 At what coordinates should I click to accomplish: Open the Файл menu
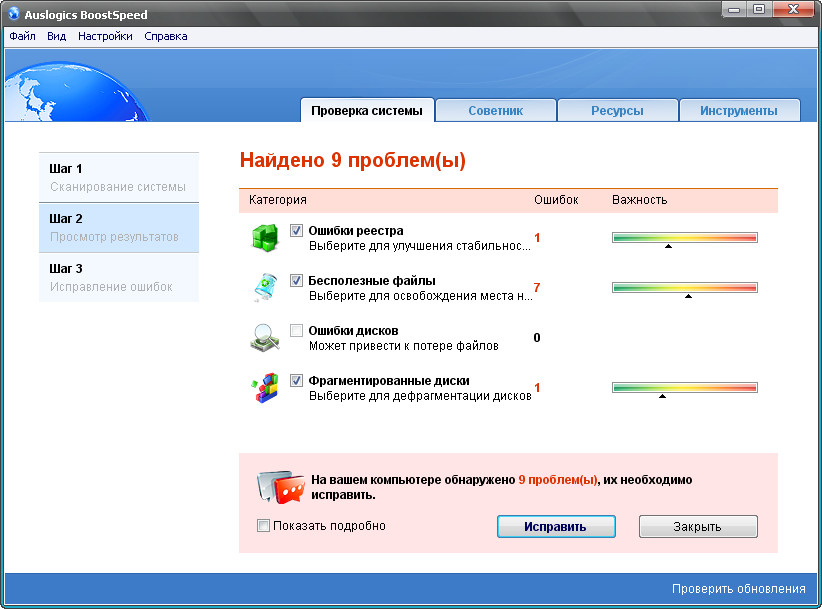pos(23,36)
